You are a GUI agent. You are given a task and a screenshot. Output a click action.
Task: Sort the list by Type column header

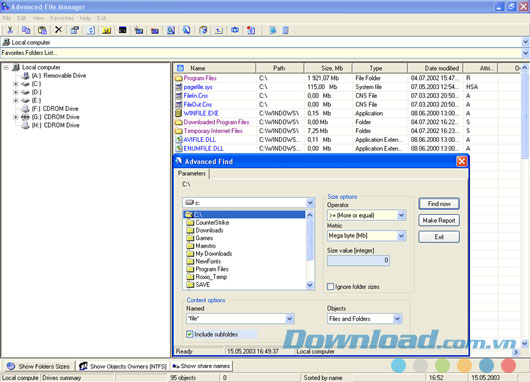pyautogui.click(x=380, y=68)
